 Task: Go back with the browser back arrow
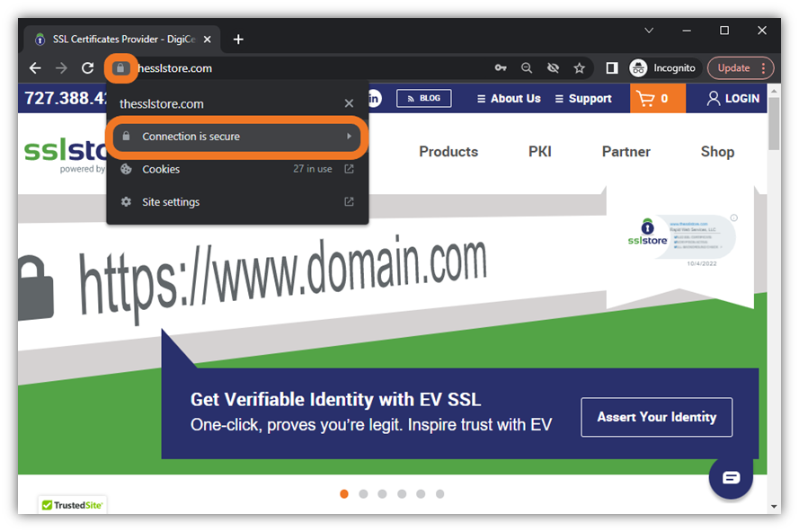coord(35,68)
